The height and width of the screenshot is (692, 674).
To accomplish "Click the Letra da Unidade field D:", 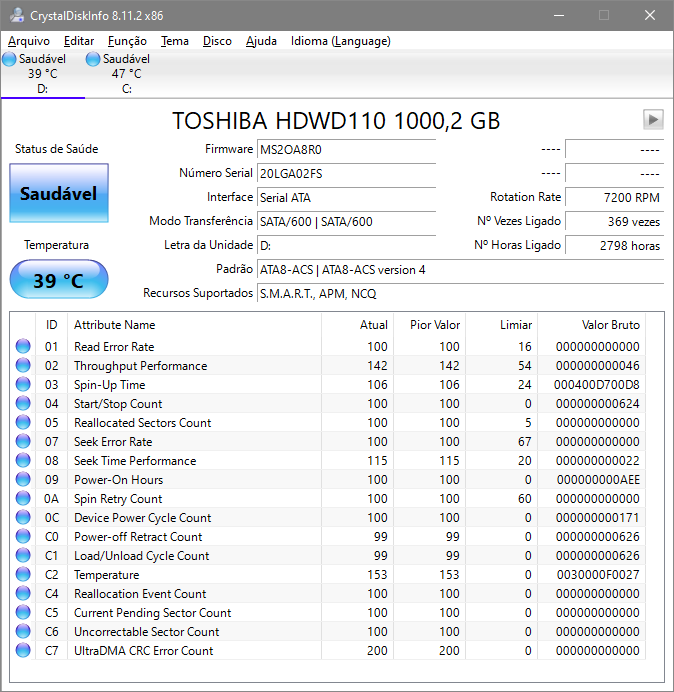I will (346, 245).
